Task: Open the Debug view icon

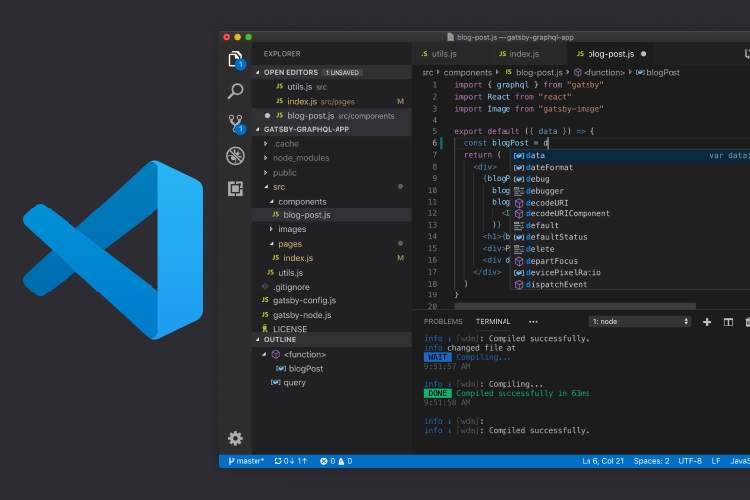Action: (x=235, y=155)
